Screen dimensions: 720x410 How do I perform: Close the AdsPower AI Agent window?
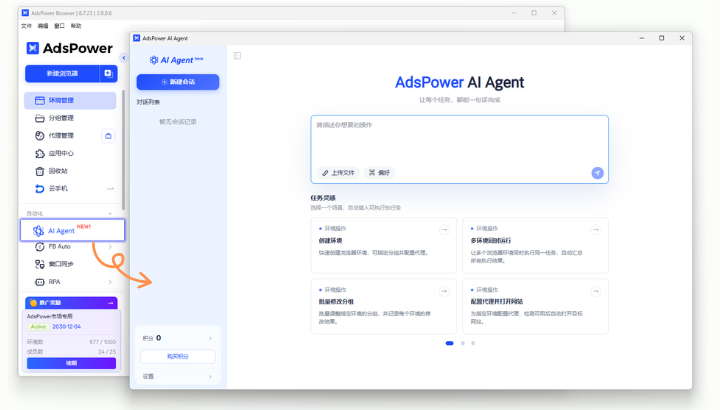click(682, 38)
